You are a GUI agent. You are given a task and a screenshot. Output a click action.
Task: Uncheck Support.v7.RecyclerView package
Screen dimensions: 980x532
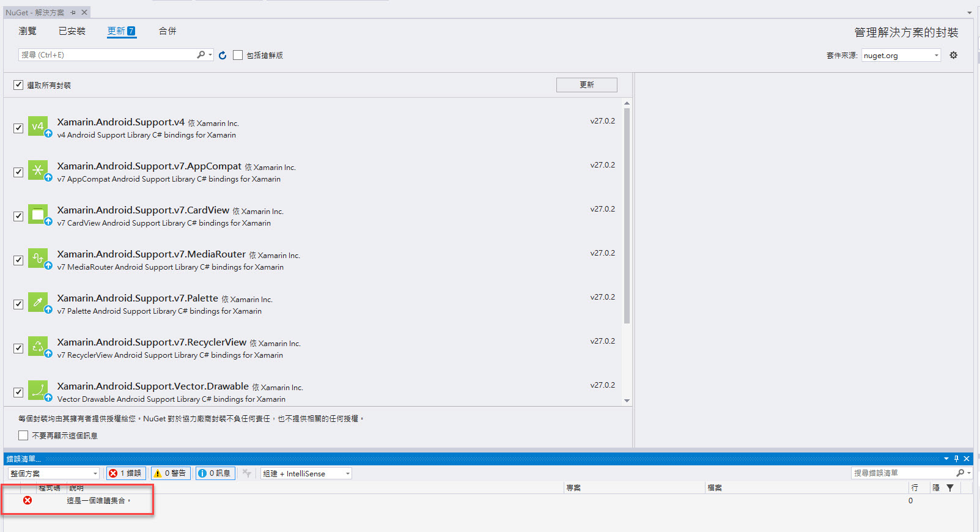(18, 348)
